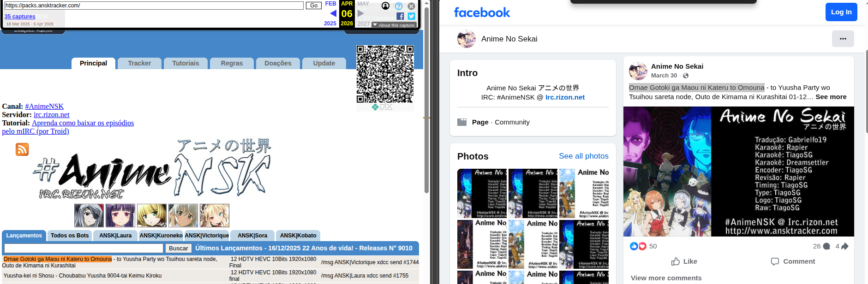
Task: Open the Regras tab
Action: [x=232, y=63]
